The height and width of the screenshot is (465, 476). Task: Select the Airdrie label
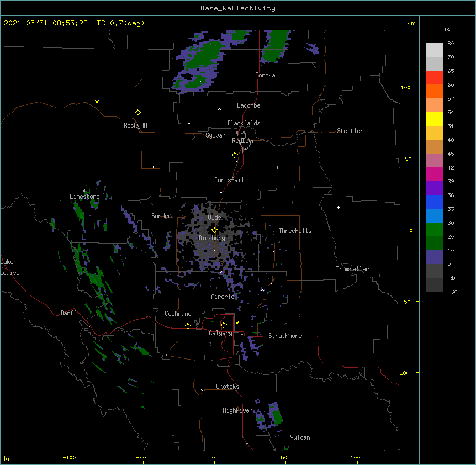223,297
